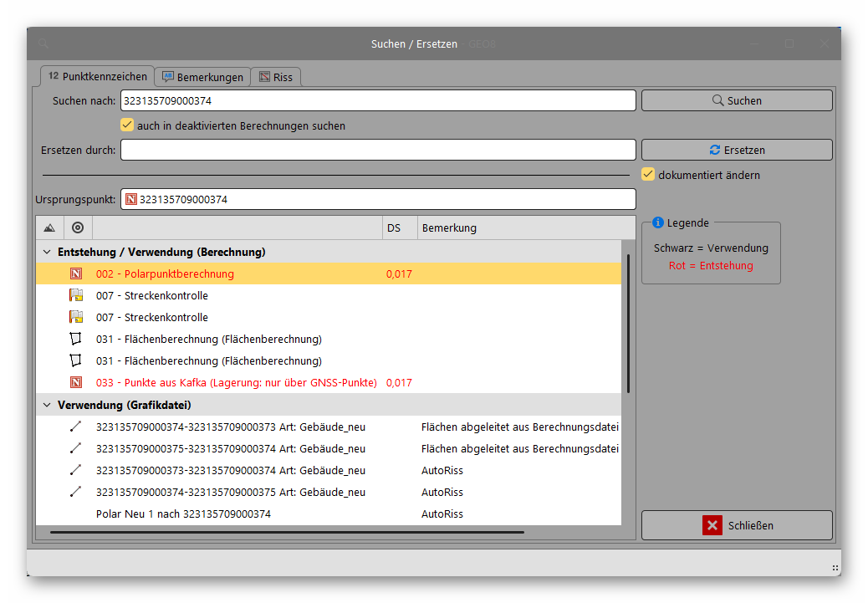
Task: Collapse 'Entstehung / Verwendung (Berechnung)' group
Action: [x=47, y=252]
